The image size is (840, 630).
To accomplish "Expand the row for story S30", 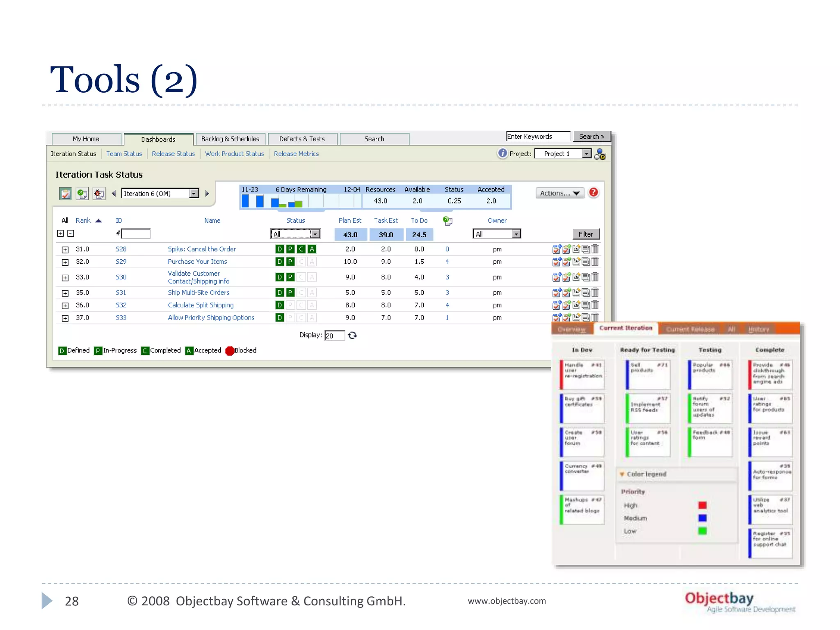I will tap(65, 278).
